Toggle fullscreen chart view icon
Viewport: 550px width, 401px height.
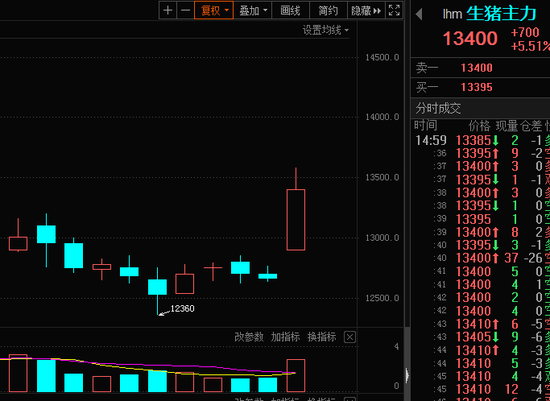(x=394, y=11)
